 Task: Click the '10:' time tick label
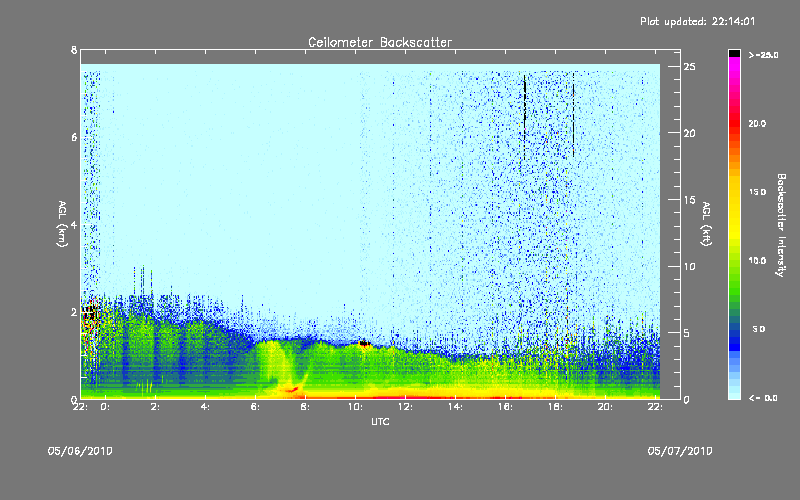coord(356,407)
